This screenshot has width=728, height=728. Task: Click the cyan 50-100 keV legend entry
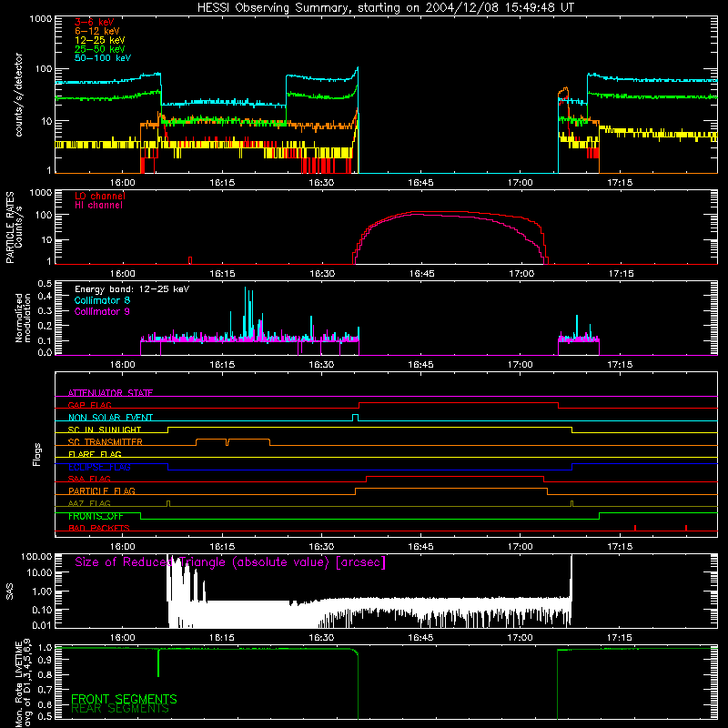coord(103,58)
